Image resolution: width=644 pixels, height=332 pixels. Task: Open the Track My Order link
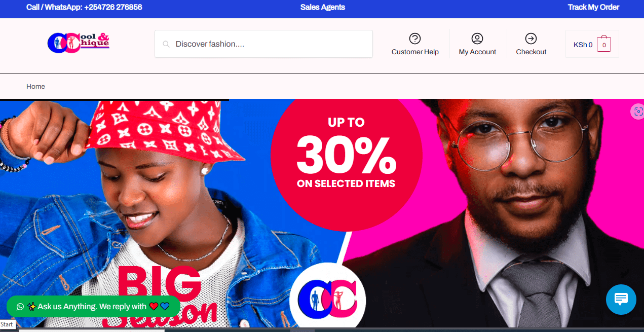click(593, 7)
